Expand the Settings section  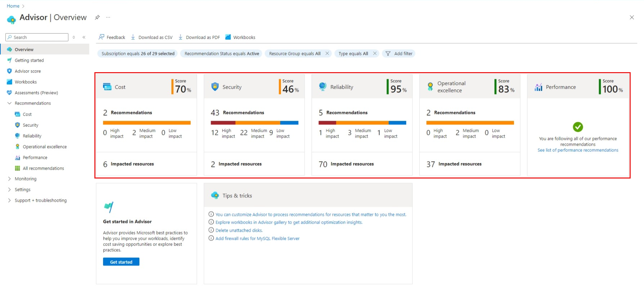pyautogui.click(x=9, y=190)
